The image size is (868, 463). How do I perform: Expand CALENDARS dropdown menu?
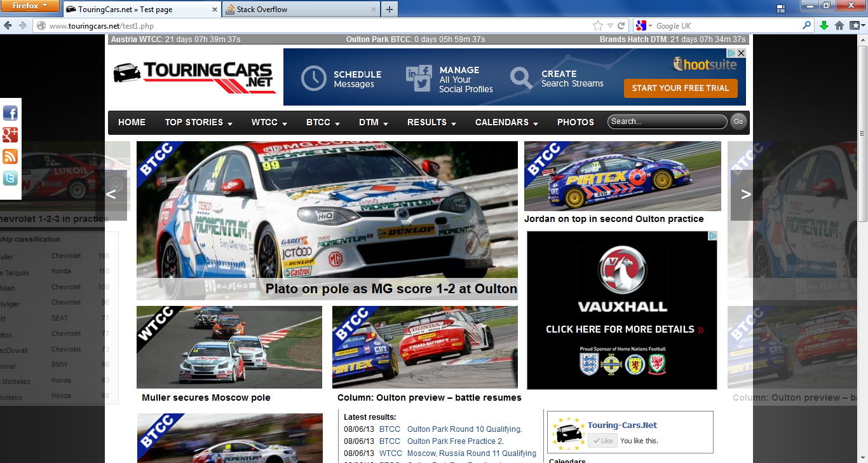tap(507, 122)
